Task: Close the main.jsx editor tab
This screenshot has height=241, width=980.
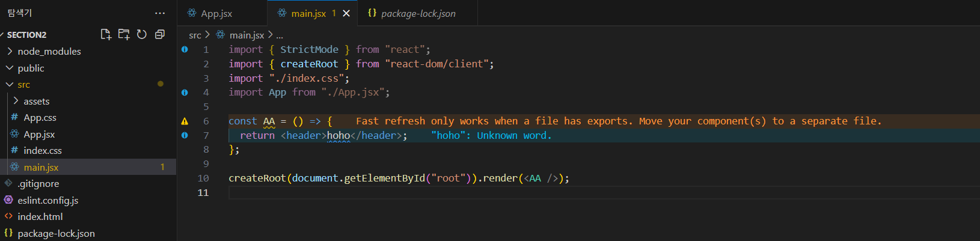Action: pyautogui.click(x=346, y=13)
